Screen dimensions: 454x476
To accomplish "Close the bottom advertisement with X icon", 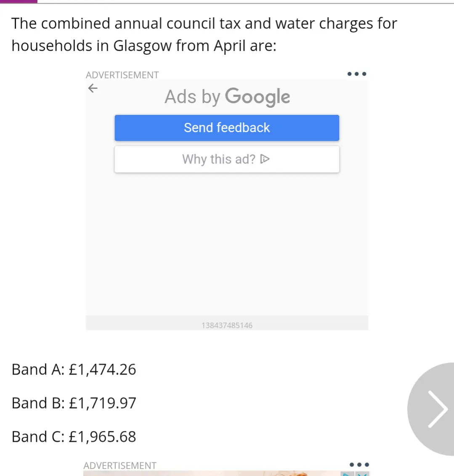I will click(362, 474).
